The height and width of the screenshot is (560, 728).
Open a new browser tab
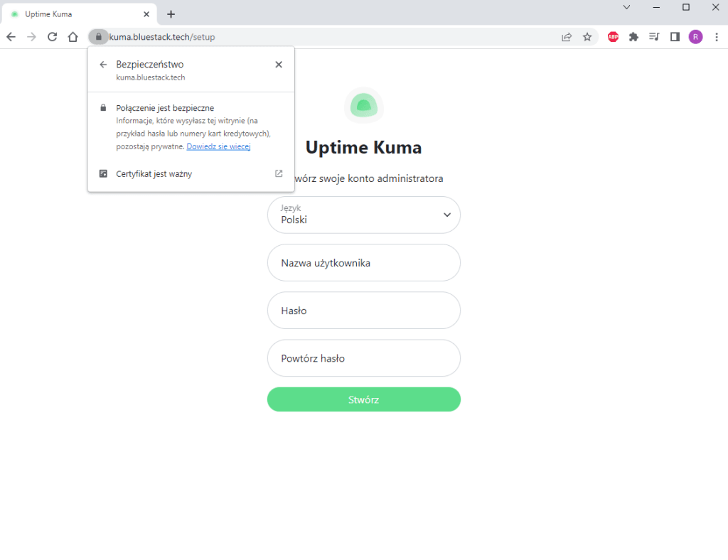[x=171, y=14]
